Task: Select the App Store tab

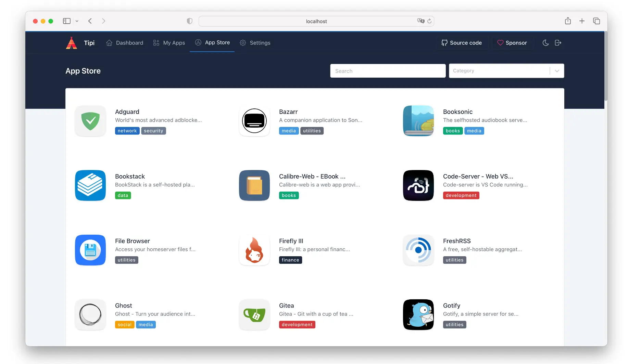Action: pyautogui.click(x=212, y=42)
